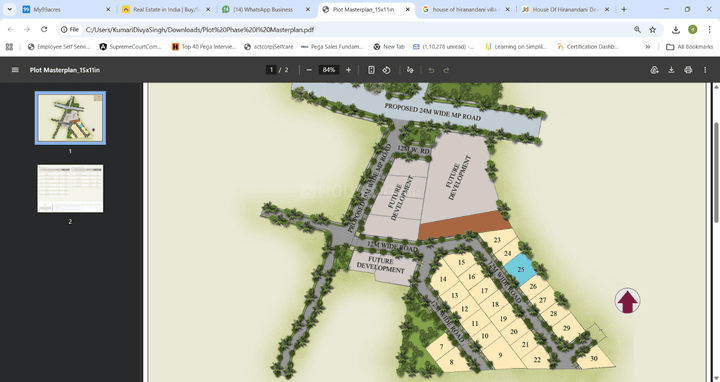The width and height of the screenshot is (720, 382).
Task: Open All Bookmarks folder
Action: (689, 46)
